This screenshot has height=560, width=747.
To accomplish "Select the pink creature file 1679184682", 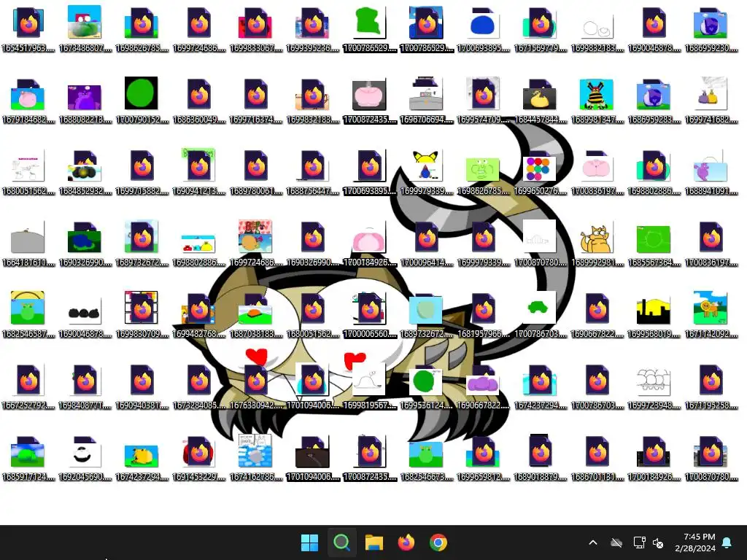I will tap(28, 100).
